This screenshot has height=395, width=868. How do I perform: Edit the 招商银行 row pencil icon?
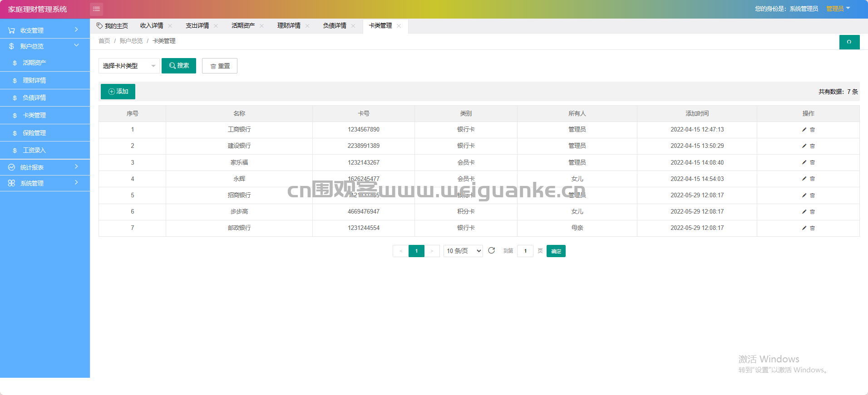click(804, 195)
